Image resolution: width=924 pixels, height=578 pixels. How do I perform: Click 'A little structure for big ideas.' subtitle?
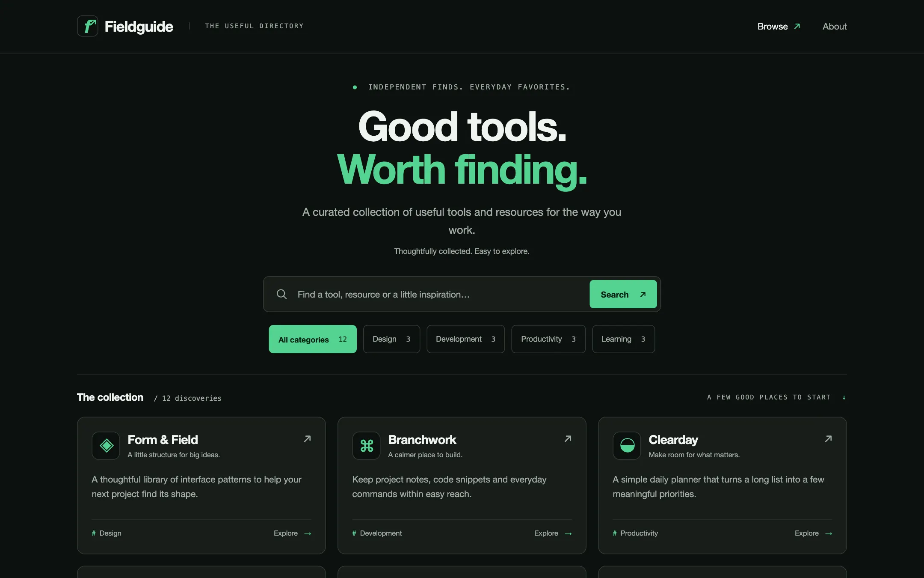(x=174, y=455)
